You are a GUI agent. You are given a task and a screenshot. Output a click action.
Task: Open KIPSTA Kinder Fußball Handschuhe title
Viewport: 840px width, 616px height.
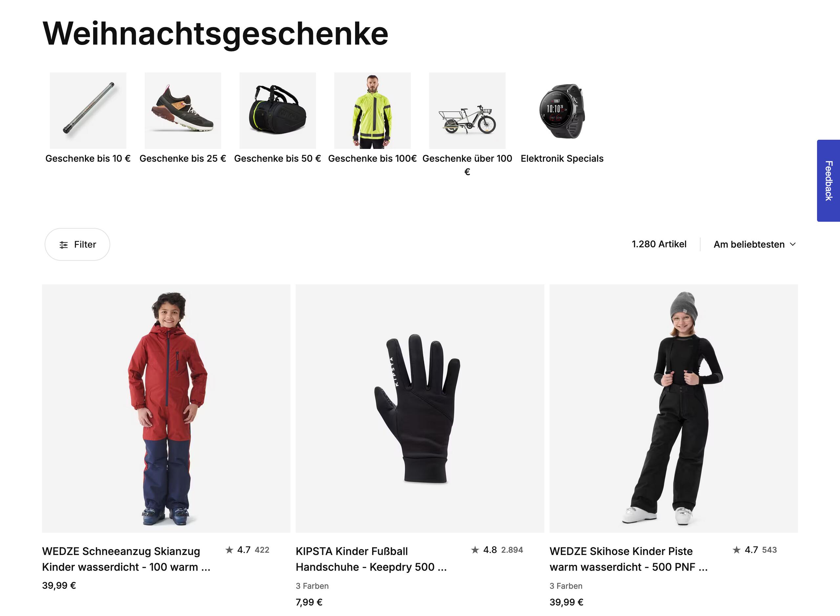click(371, 559)
